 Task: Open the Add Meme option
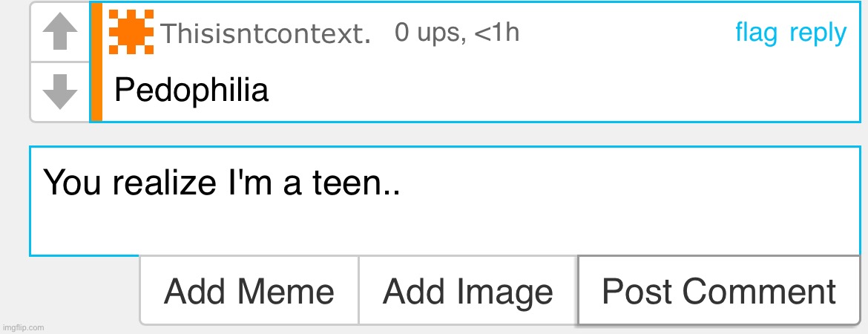coord(249,290)
